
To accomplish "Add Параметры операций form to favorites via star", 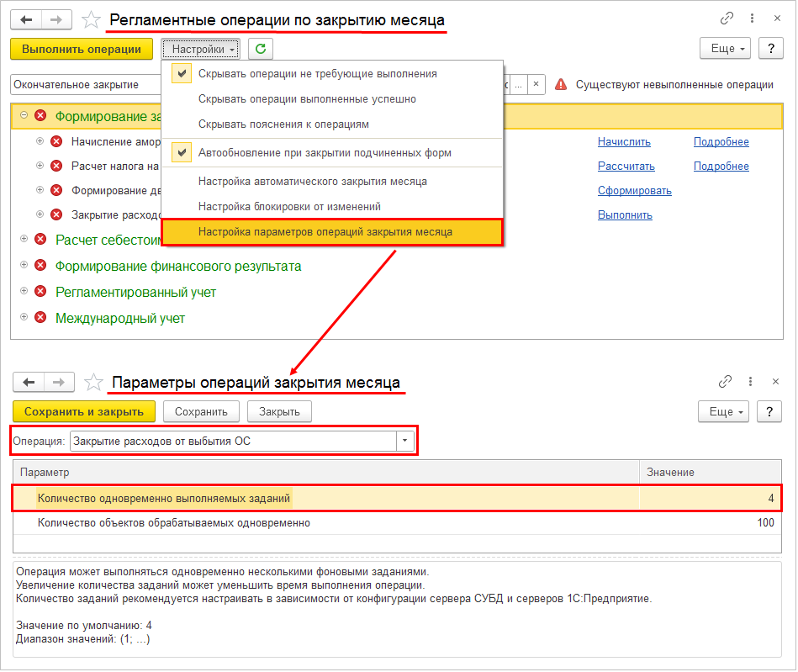I will tap(93, 383).
